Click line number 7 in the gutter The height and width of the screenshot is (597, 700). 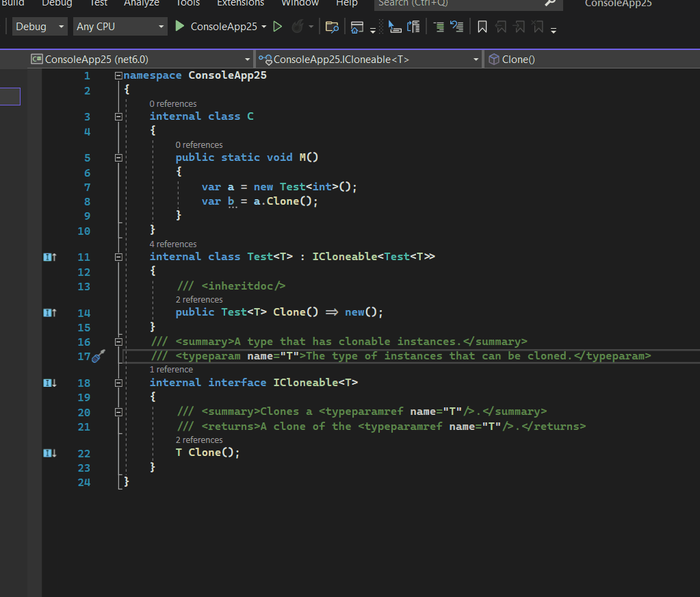(87, 188)
